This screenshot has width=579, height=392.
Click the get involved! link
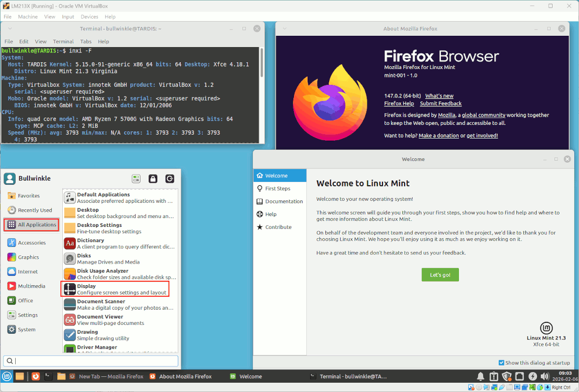click(x=482, y=136)
